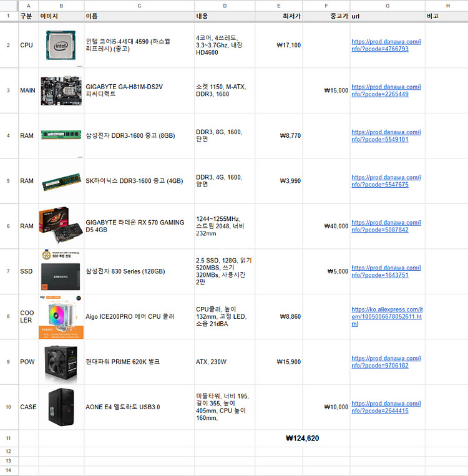Open danawa link with pcode=4766793
This screenshot has width=468, height=476.
386,46
